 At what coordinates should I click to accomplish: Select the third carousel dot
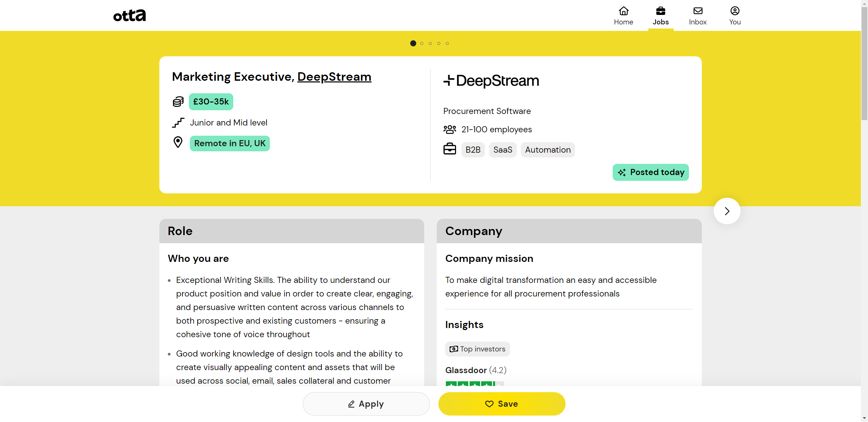(x=430, y=43)
